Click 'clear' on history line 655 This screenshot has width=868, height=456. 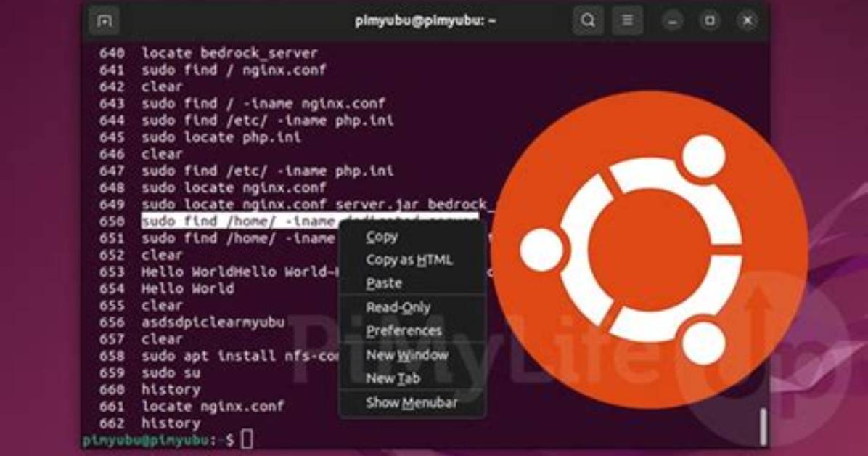point(162,305)
